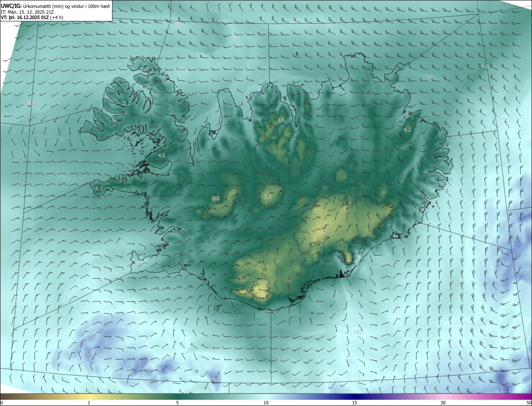Image resolution: width=532 pixels, height=406 pixels.
Task: Click the 13.1 value at bottom right
Action: [506, 390]
